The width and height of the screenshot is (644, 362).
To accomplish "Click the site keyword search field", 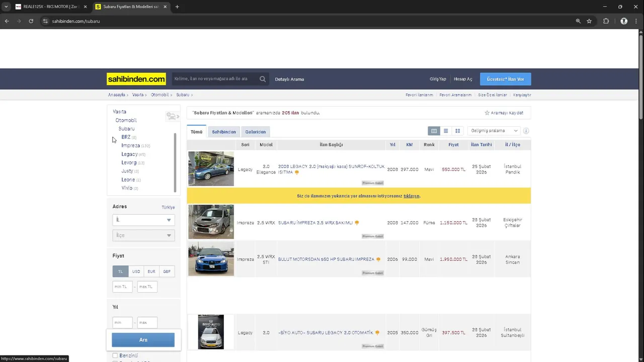I will click(215, 79).
